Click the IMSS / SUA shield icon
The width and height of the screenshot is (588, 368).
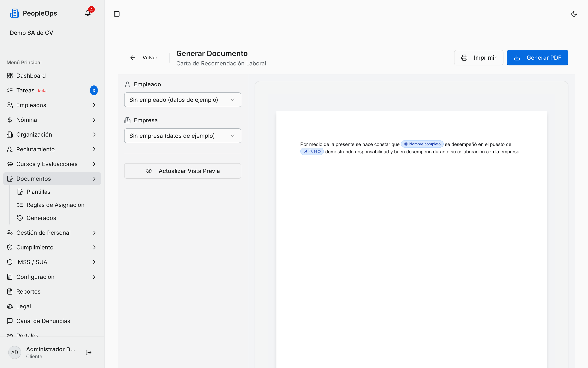[10, 262]
